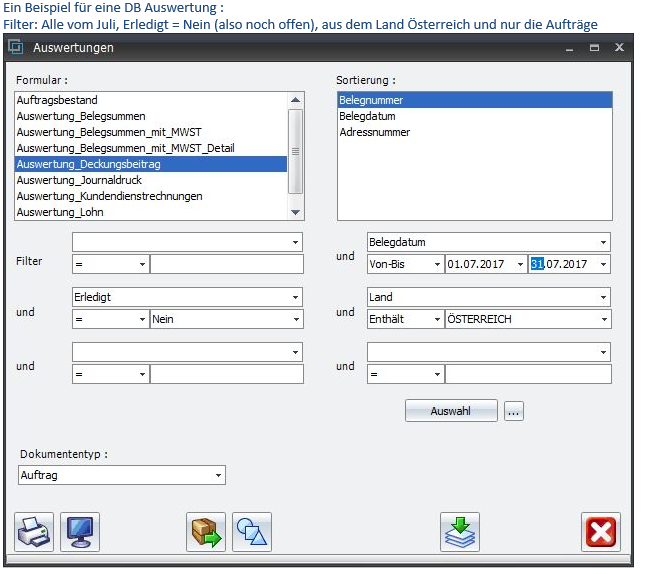Image resolution: width=648 pixels, height=574 pixels.
Task: Expand the Land value dropdown ÖSTERREICH
Action: (x=603, y=319)
